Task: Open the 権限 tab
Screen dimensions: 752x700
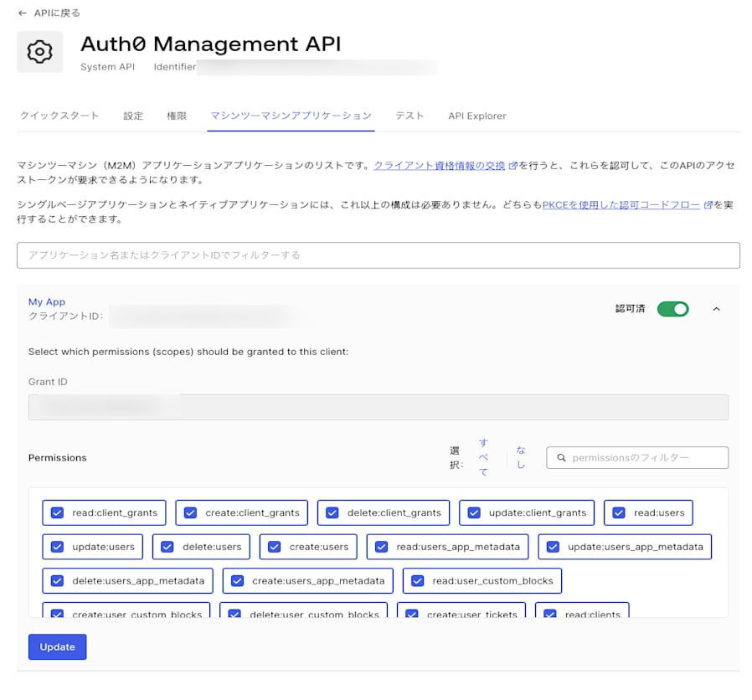Action: pos(177,116)
